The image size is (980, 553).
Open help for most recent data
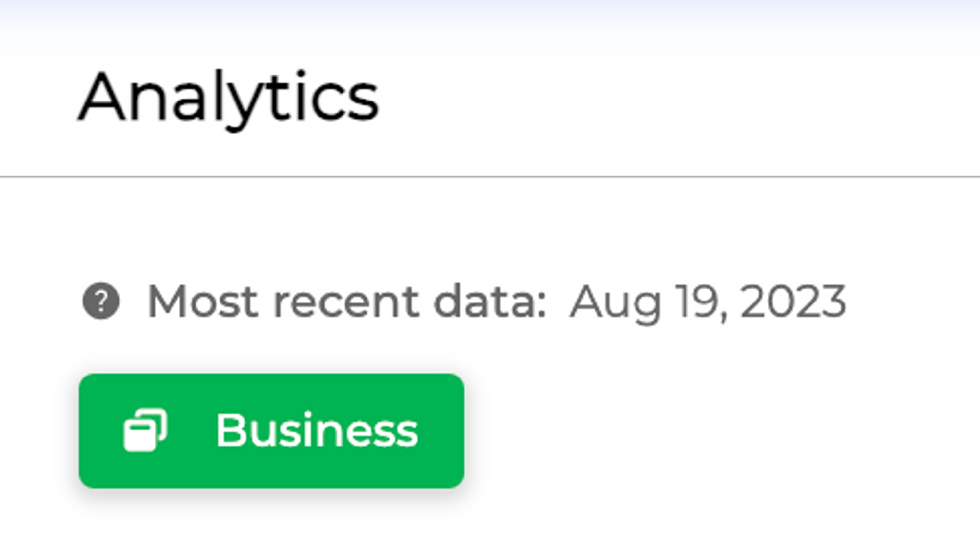pyautogui.click(x=101, y=301)
